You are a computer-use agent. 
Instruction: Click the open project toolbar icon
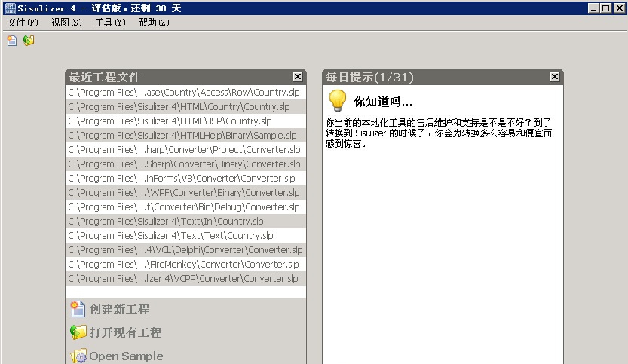[29, 41]
